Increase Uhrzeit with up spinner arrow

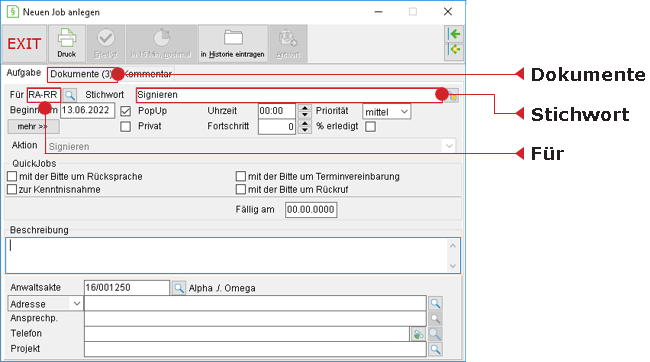pos(305,108)
